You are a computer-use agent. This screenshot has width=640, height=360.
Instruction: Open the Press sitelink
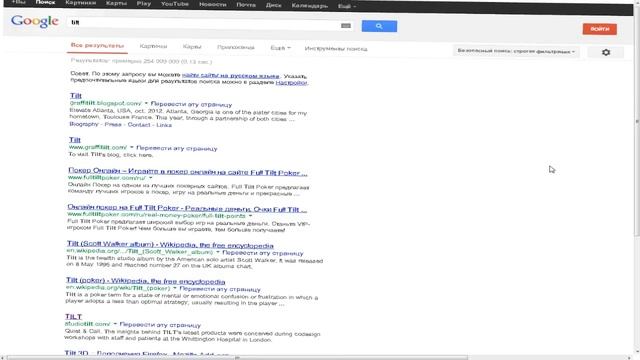(113, 124)
